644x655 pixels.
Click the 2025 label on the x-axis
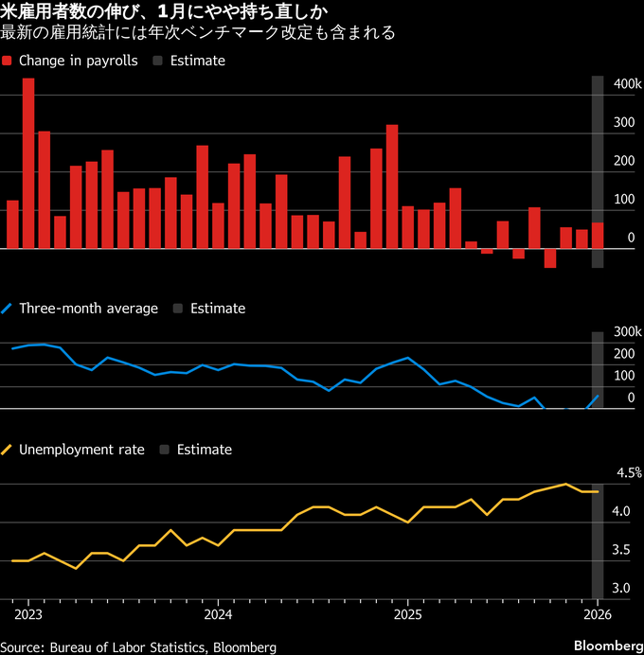(408, 613)
